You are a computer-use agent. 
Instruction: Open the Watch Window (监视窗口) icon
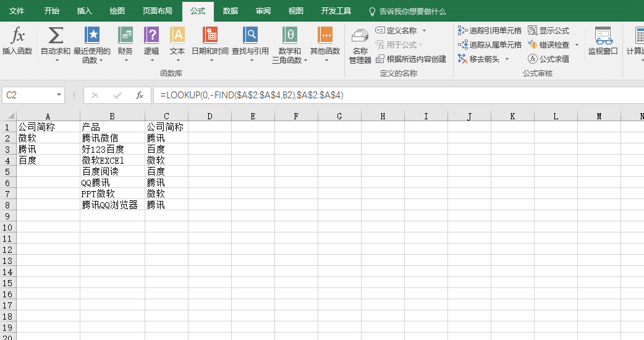[x=603, y=38]
